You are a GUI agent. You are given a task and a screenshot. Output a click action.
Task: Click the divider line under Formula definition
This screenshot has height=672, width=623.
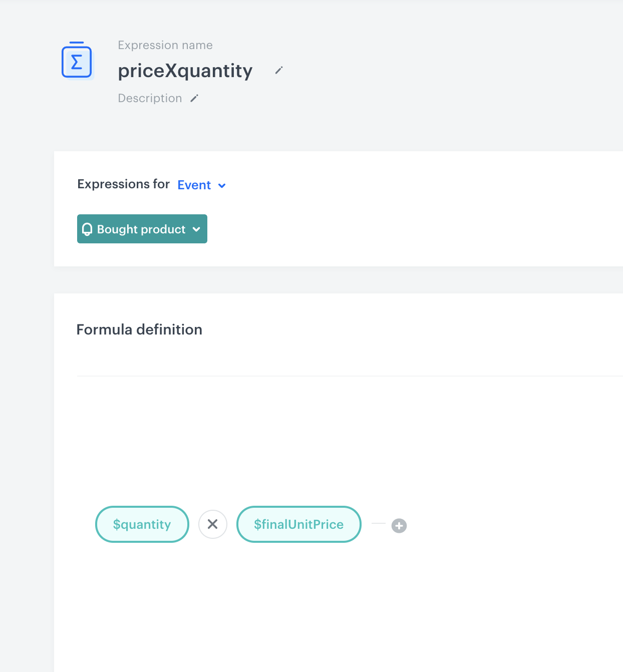point(346,374)
